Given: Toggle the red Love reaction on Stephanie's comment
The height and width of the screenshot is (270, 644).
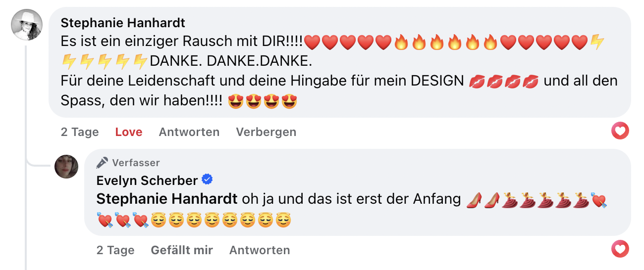Looking at the screenshot, I should [129, 132].
